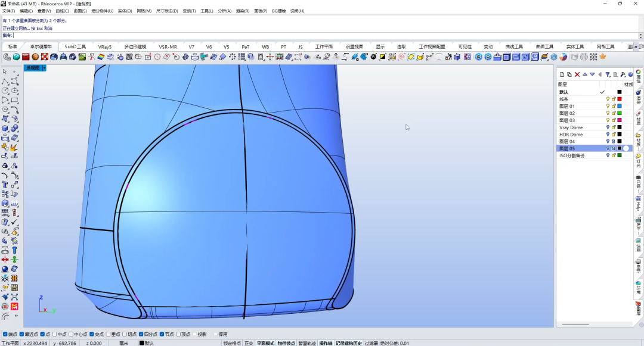Open the 文件(F) menu
The image size is (644, 346).
tap(8, 11)
